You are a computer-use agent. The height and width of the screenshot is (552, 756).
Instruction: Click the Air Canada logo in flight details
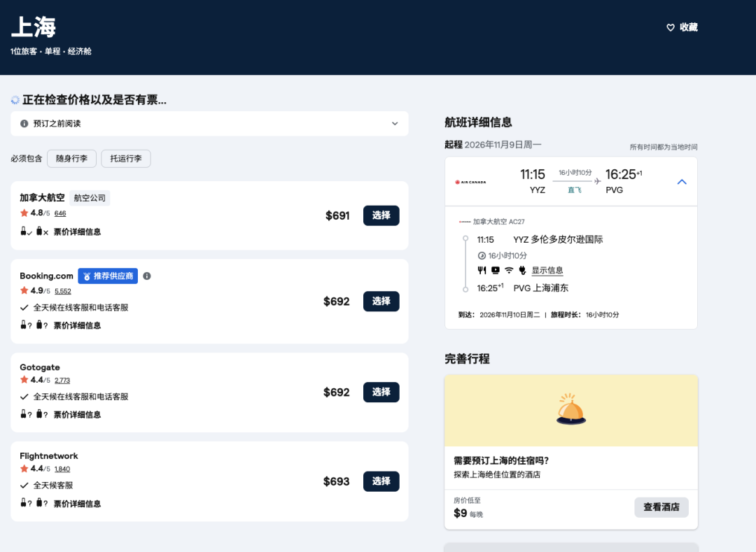pyautogui.click(x=470, y=182)
